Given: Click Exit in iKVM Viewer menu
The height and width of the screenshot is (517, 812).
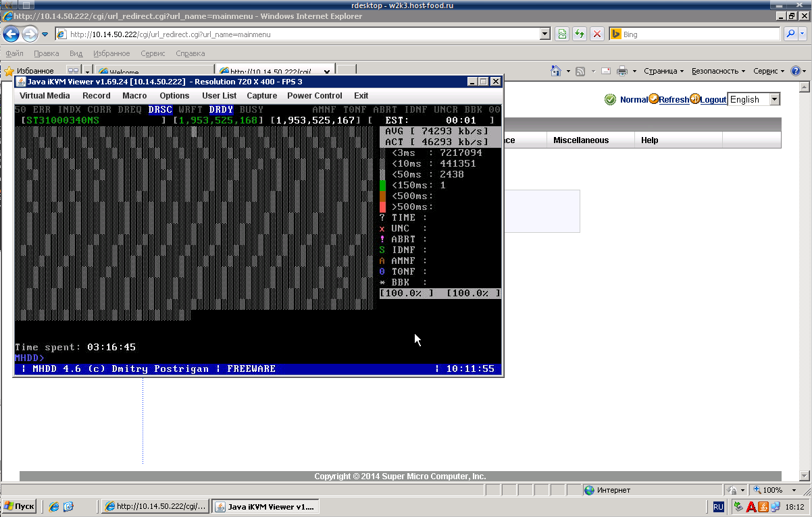Looking at the screenshot, I should [361, 96].
